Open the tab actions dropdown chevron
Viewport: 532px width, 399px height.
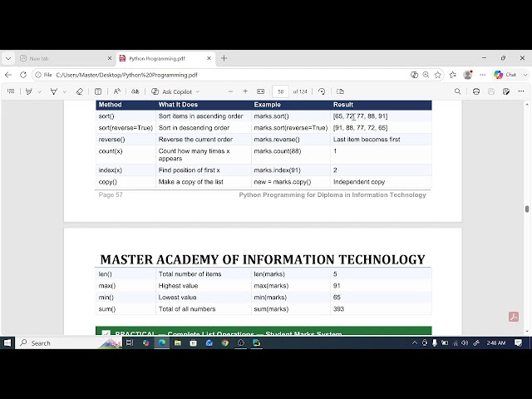(8, 58)
